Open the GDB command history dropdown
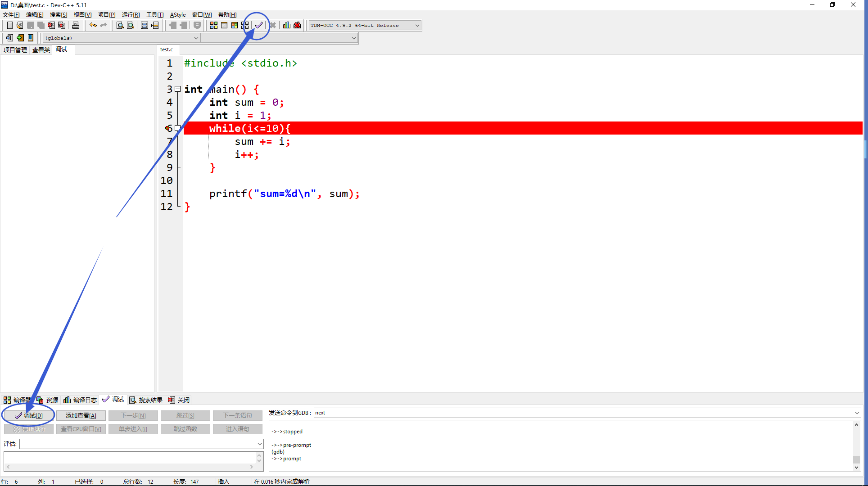 point(856,413)
